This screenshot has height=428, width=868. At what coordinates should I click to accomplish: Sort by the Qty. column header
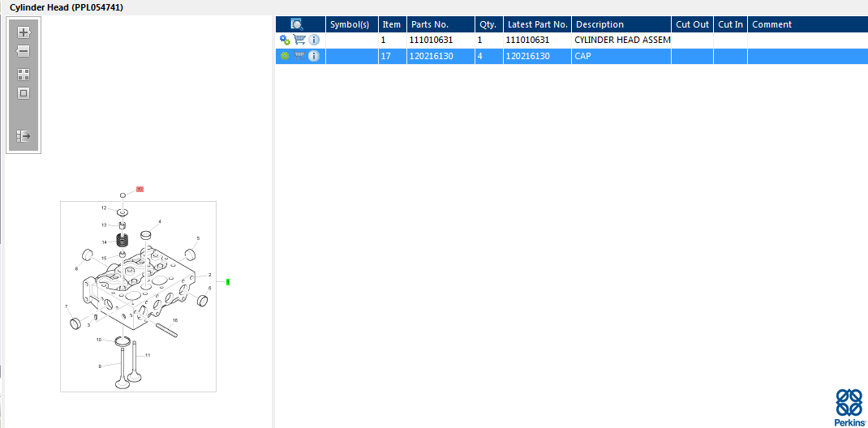(489, 24)
